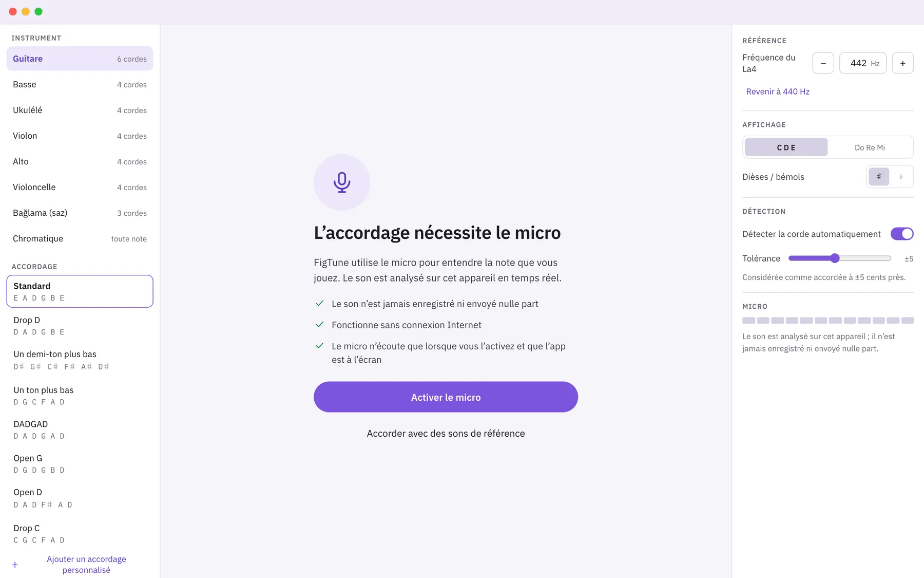Decrease La4 frequency with minus button
The height and width of the screenshot is (578, 924).
823,63
